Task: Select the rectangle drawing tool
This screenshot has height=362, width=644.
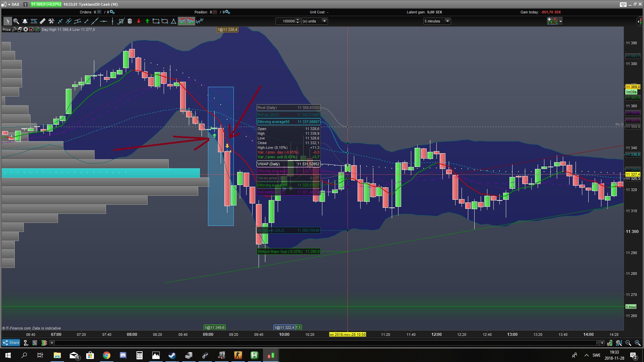Action: click(x=156, y=21)
